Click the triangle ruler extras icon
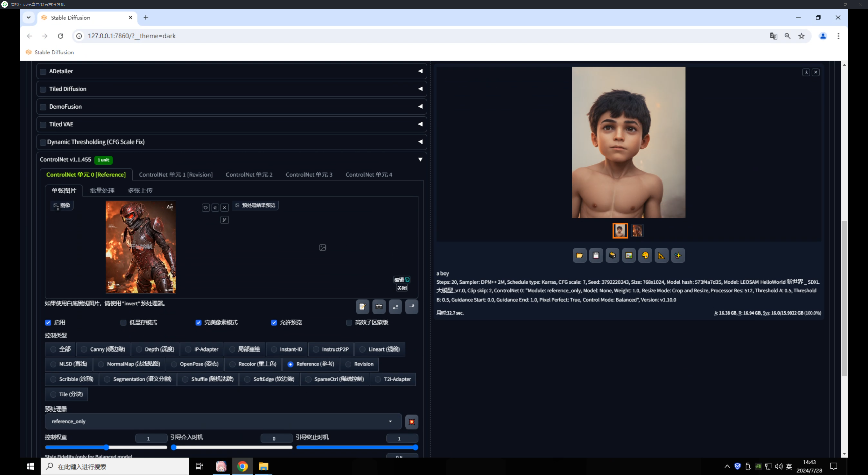This screenshot has width=868, height=475. click(662, 255)
